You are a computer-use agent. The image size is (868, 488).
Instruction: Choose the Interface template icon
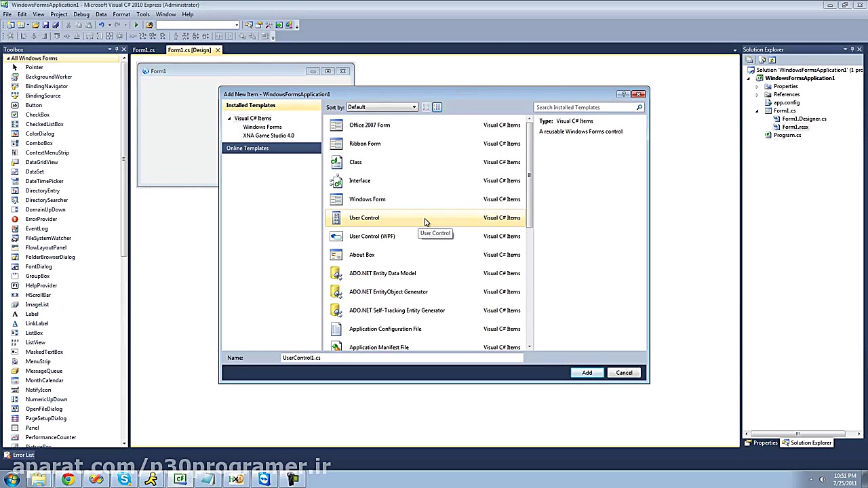[x=336, y=181]
